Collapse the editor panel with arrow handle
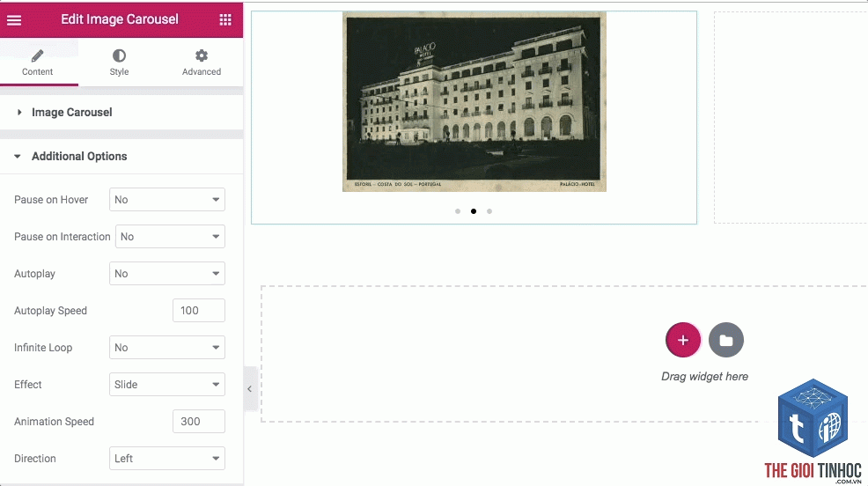The width and height of the screenshot is (868, 486). (x=250, y=388)
